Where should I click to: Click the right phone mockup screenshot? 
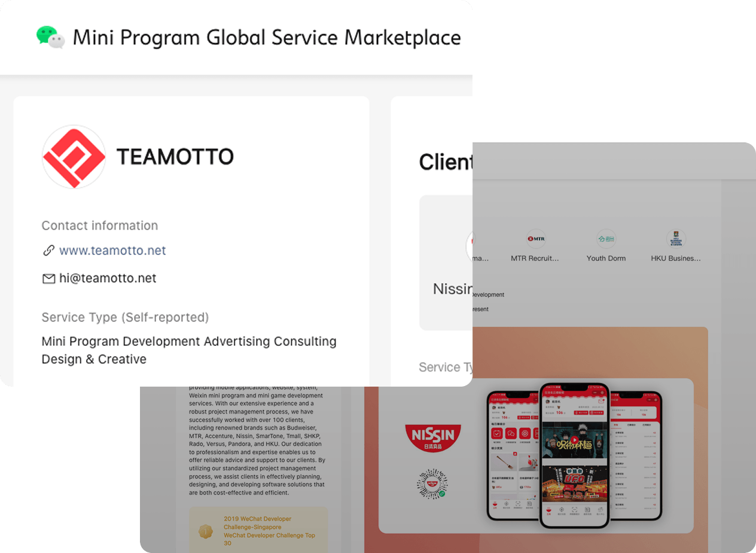point(636,455)
